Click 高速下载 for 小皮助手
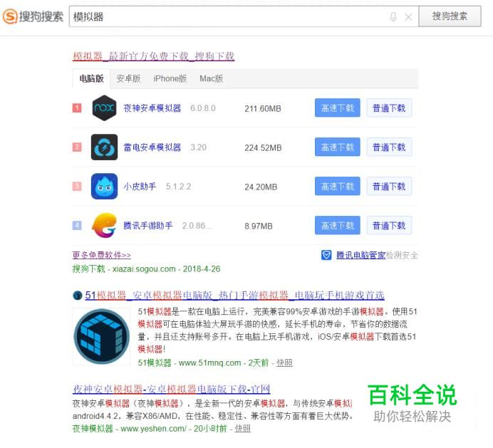Screen dimensions: 493x448 coord(338,186)
